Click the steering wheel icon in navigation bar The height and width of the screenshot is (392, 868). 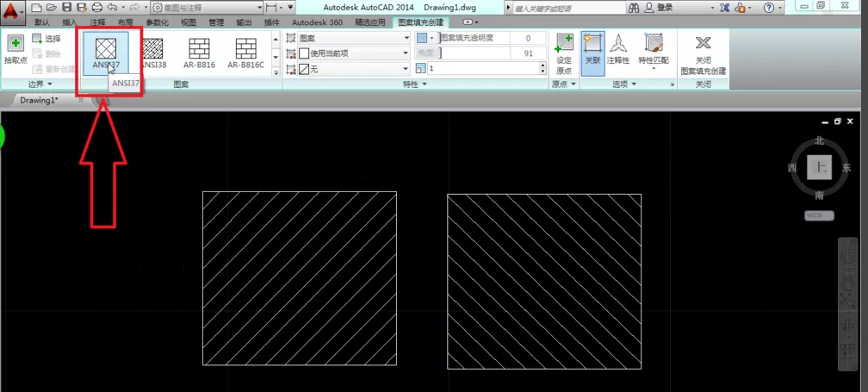(x=849, y=257)
